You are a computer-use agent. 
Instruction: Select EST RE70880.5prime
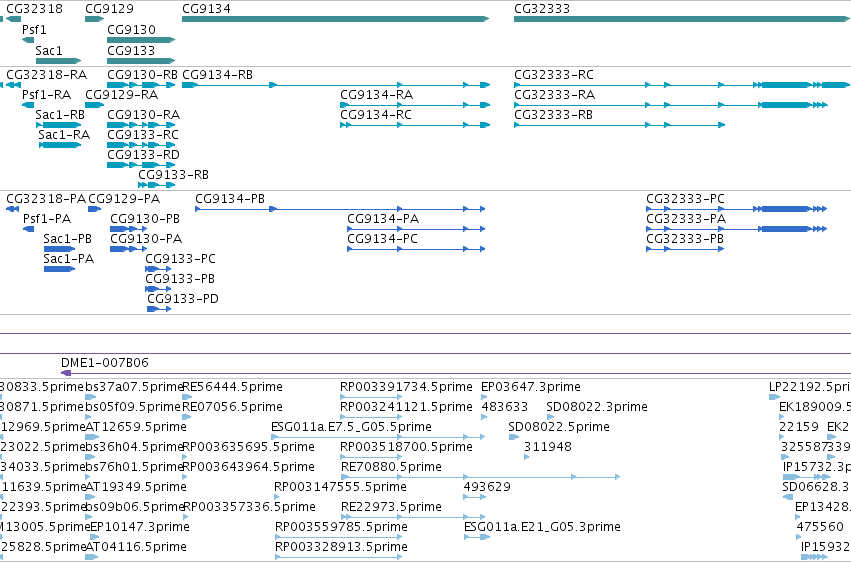click(480, 477)
